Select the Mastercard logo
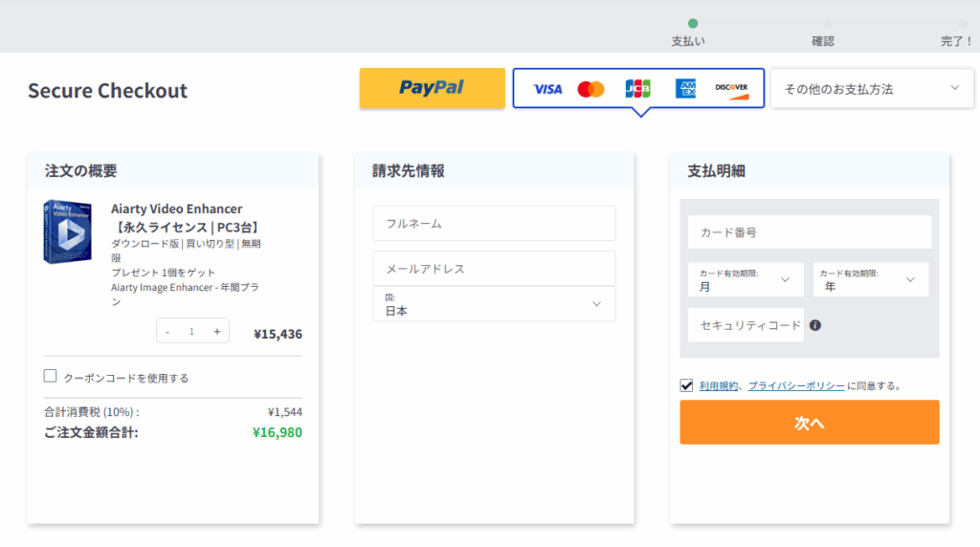Image resolution: width=980 pixels, height=547 pixels. coord(590,89)
